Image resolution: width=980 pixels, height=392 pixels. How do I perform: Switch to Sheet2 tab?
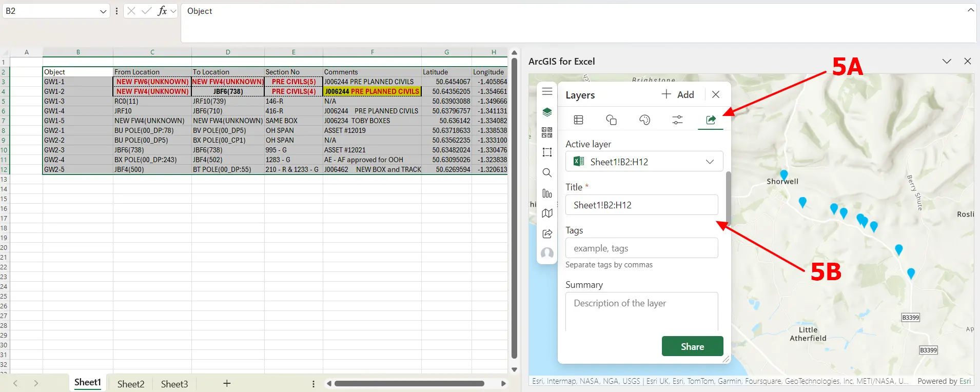(131, 384)
